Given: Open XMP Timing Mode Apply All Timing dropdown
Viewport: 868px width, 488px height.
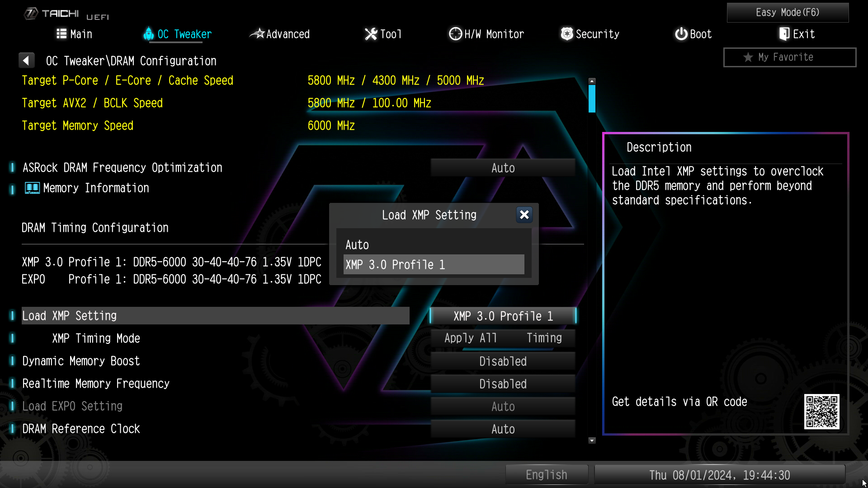Looking at the screenshot, I should (503, 338).
